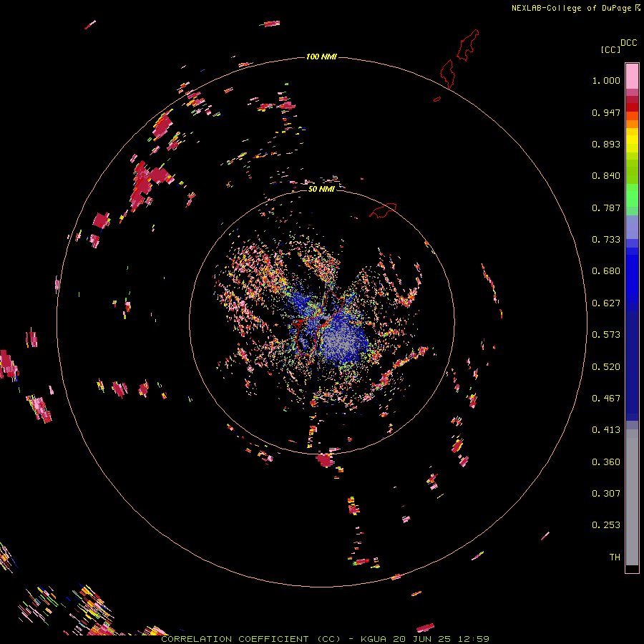The height and width of the screenshot is (644, 644).
Task: Click the CORRELATION COEFFICIENT (CC) title text
Action: pos(250,639)
